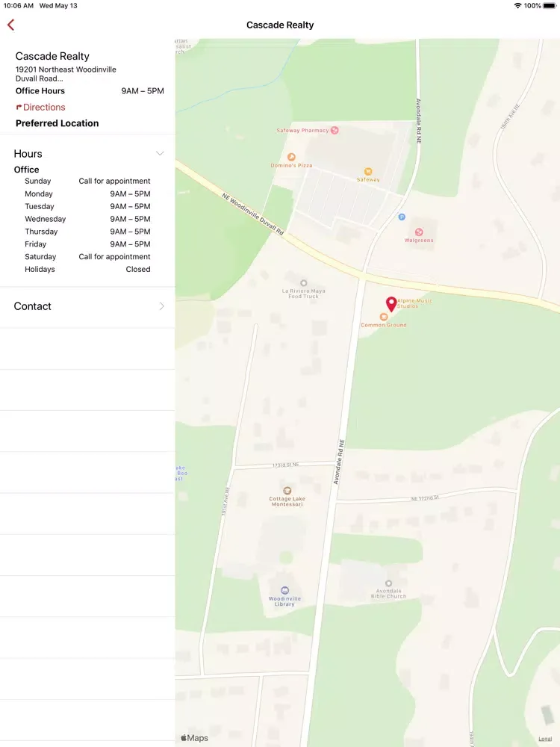Tap the 10:06 AM clock
The width and height of the screenshot is (560, 747).
pyautogui.click(x=19, y=6)
